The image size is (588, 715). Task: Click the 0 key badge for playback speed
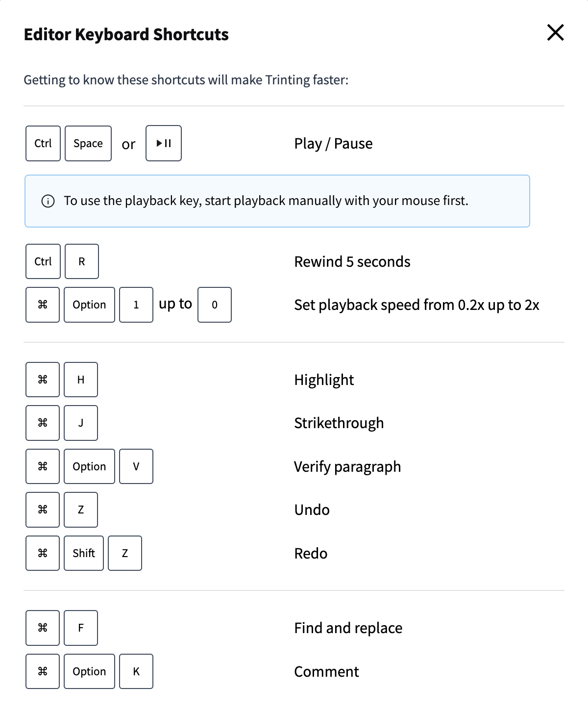(x=214, y=305)
